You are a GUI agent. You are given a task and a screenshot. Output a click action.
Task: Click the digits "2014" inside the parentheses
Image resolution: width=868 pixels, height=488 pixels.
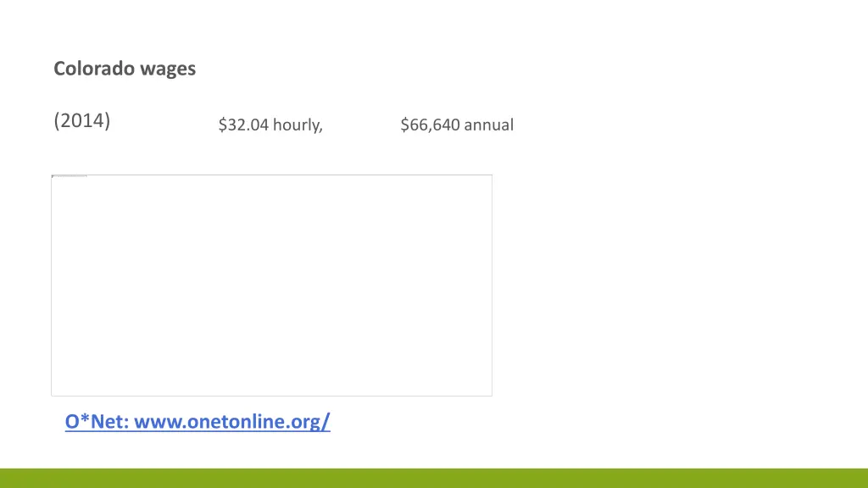[82, 120]
